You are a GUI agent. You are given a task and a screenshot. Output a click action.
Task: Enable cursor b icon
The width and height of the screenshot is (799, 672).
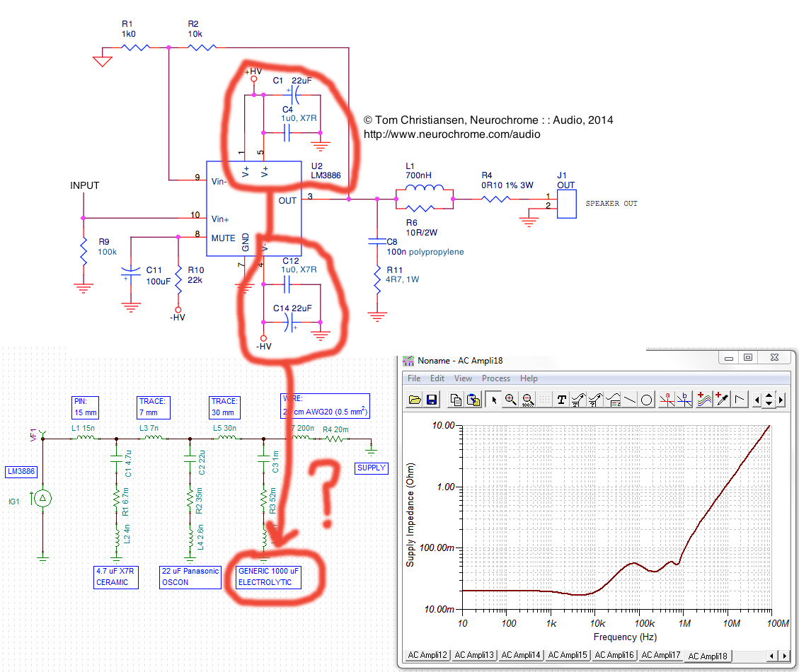click(x=684, y=400)
